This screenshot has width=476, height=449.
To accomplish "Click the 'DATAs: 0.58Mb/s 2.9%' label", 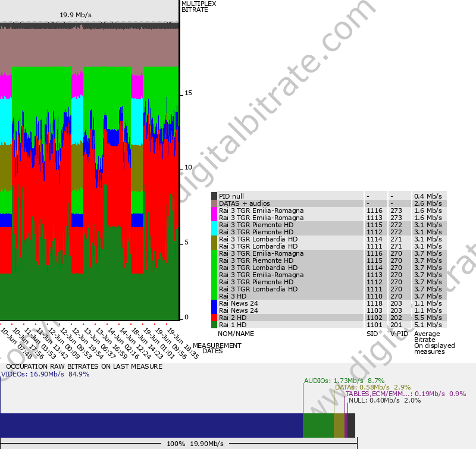I will (373, 387).
